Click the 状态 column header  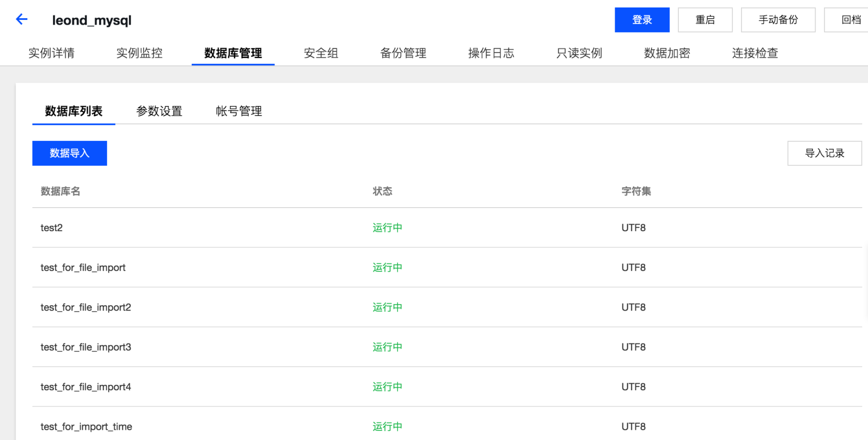point(383,191)
